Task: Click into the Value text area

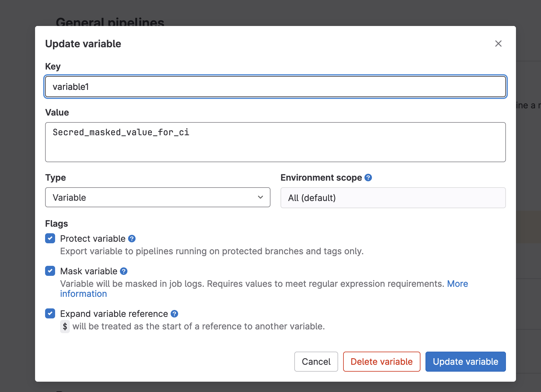Action: pyautogui.click(x=275, y=142)
